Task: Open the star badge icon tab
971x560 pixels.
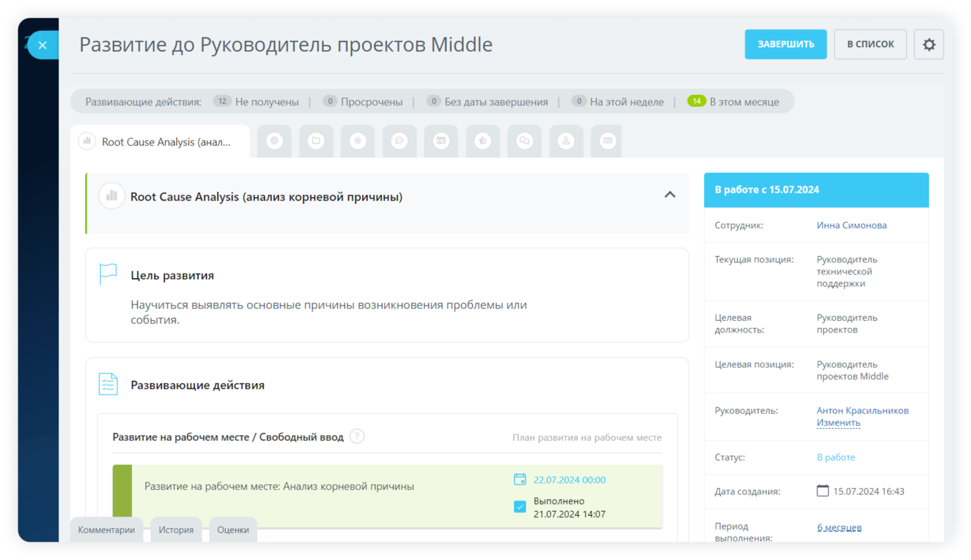Action: click(x=483, y=141)
